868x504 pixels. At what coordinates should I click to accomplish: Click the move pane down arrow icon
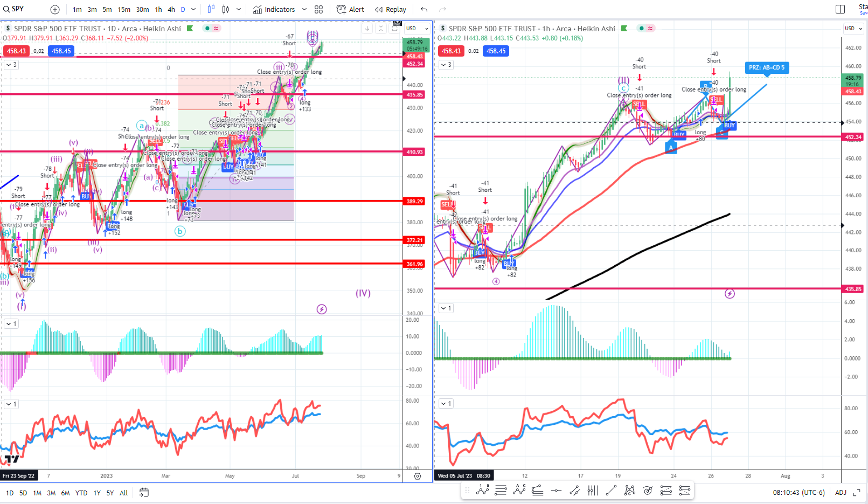[367, 29]
